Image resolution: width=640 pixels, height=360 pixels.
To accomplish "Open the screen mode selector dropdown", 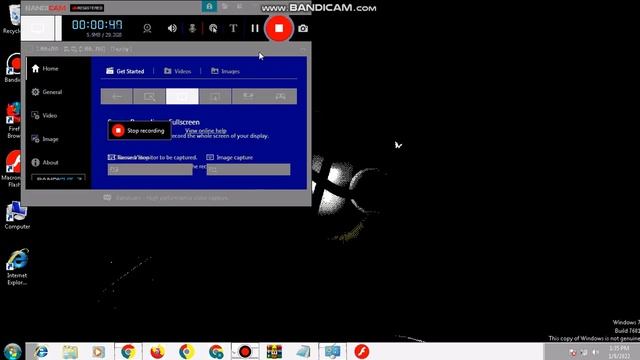I will click(42, 28).
